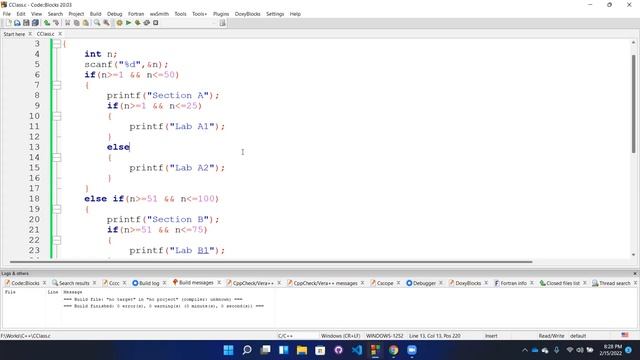This screenshot has width=640, height=360.
Task: Switch to the Cscope log tab
Action: pyautogui.click(x=384, y=283)
